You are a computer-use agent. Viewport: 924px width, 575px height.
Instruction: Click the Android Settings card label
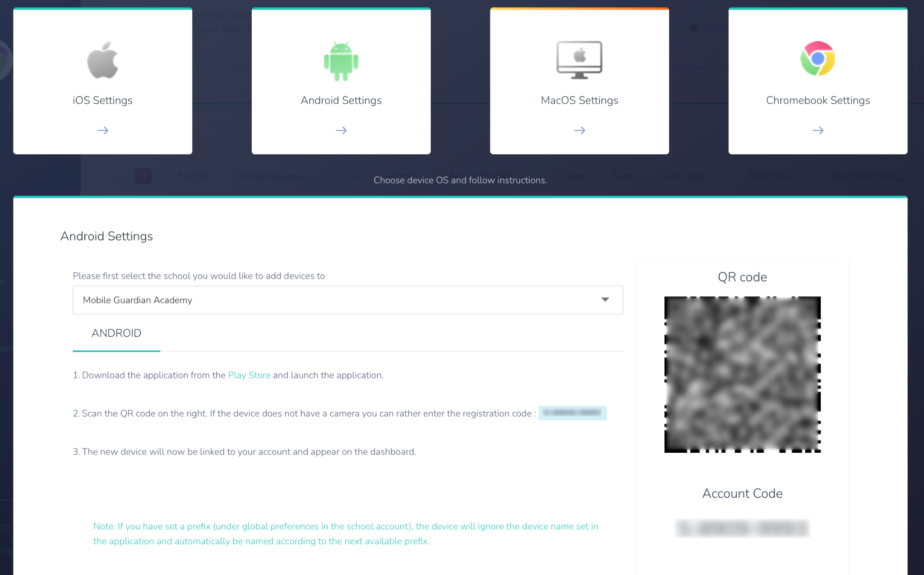(341, 100)
